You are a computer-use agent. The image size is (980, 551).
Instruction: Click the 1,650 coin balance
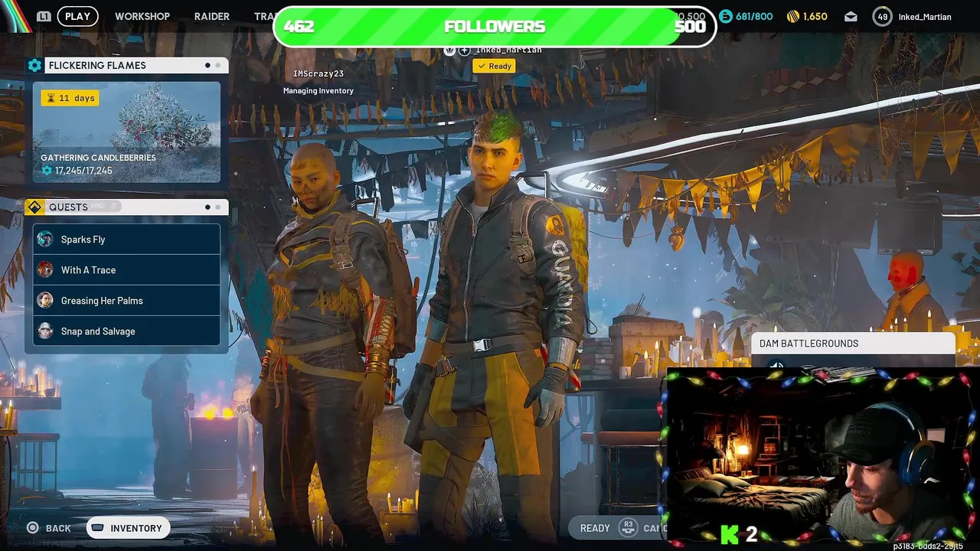click(815, 16)
